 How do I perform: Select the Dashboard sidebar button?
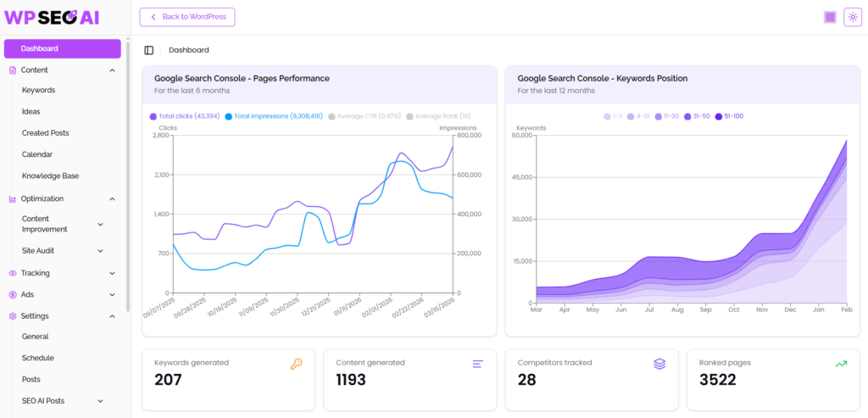(x=63, y=48)
